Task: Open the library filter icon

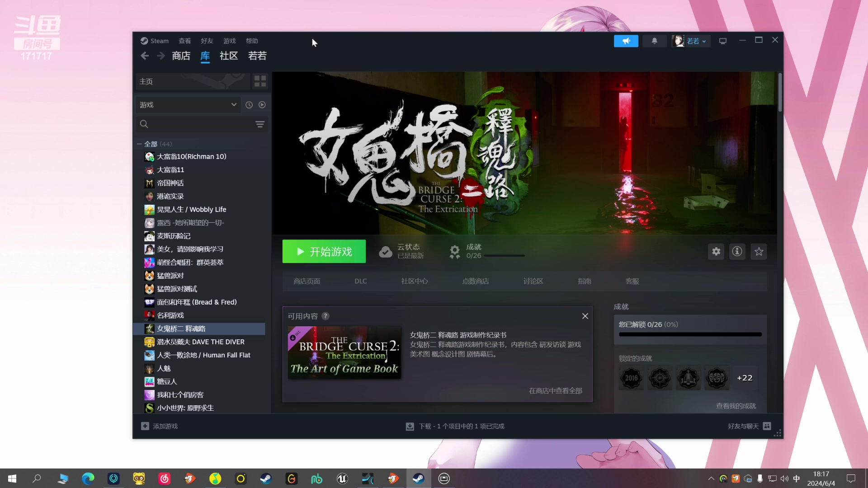Action: click(x=260, y=124)
